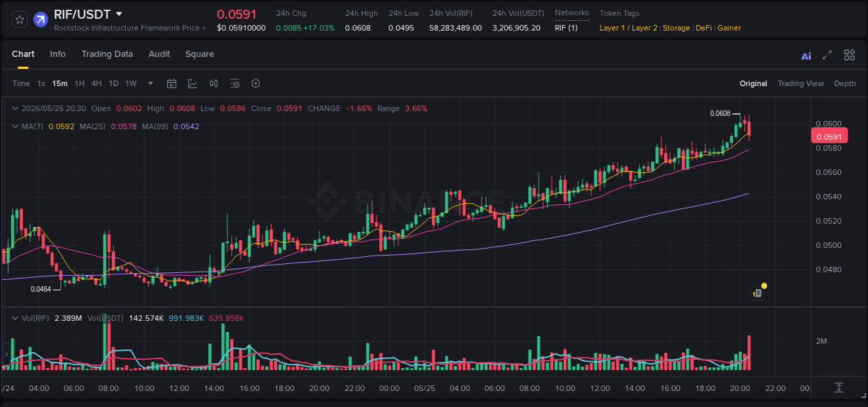Click the 0.0464 low price marker
868x407 pixels.
[x=41, y=289]
